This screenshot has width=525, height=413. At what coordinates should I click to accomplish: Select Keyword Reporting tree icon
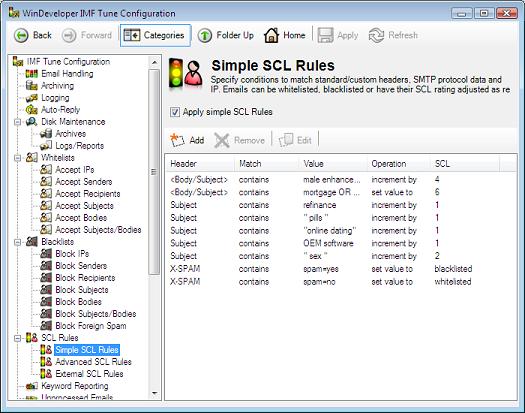pos(32,386)
